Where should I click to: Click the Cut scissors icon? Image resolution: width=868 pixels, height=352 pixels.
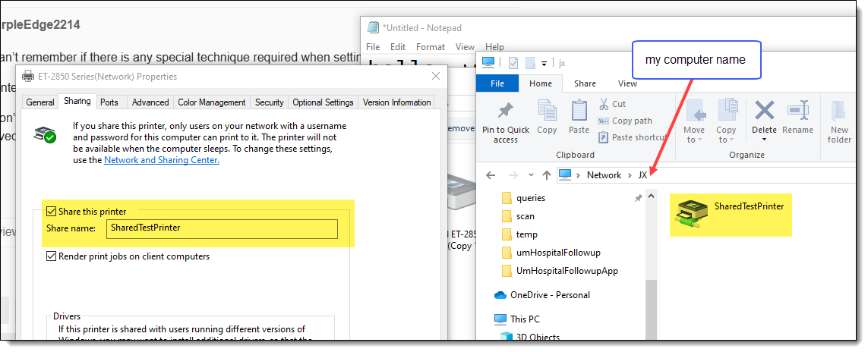(604, 104)
